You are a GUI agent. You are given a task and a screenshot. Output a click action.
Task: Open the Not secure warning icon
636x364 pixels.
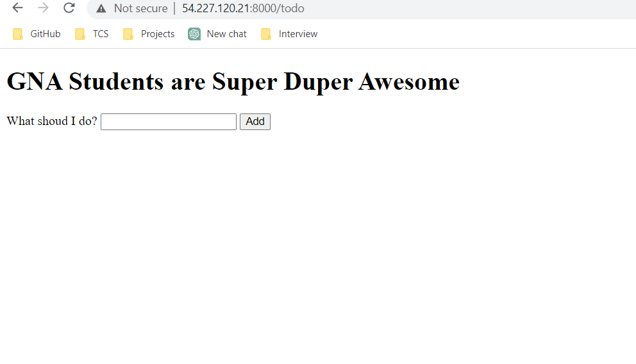pyautogui.click(x=101, y=8)
